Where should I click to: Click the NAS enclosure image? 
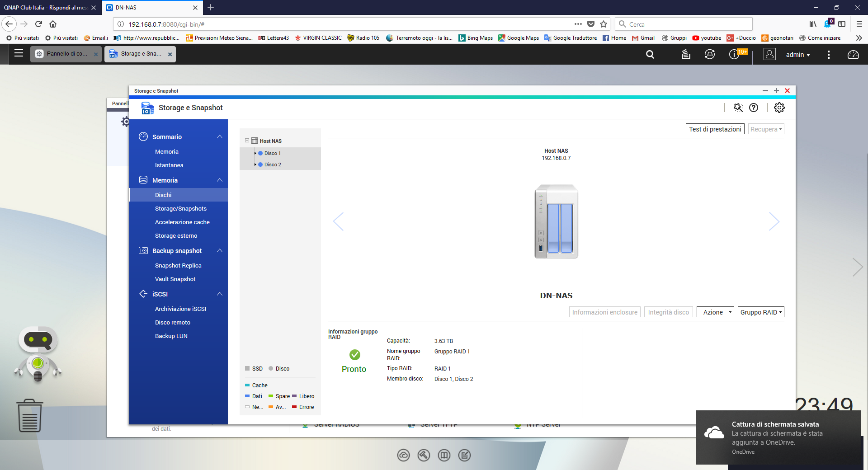[x=556, y=221]
